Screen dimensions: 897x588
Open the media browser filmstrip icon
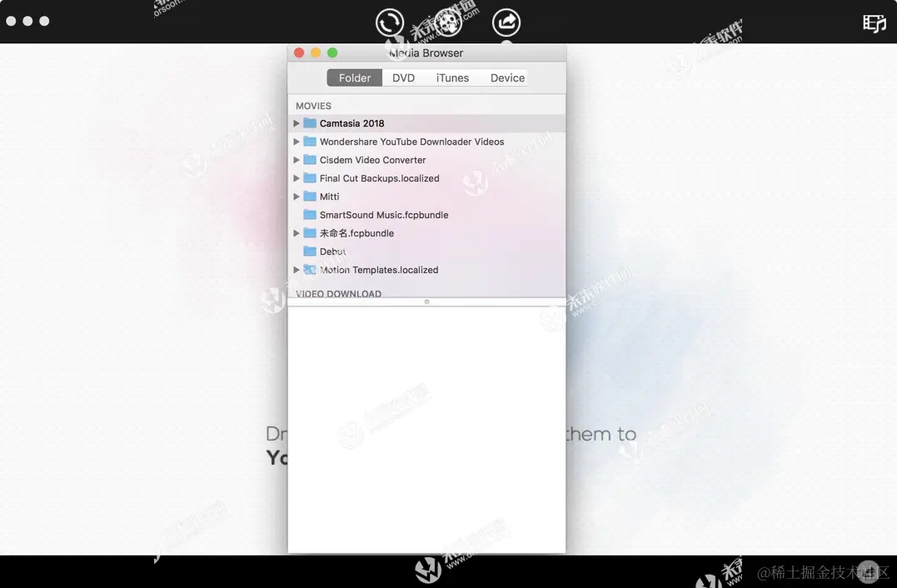click(x=875, y=22)
